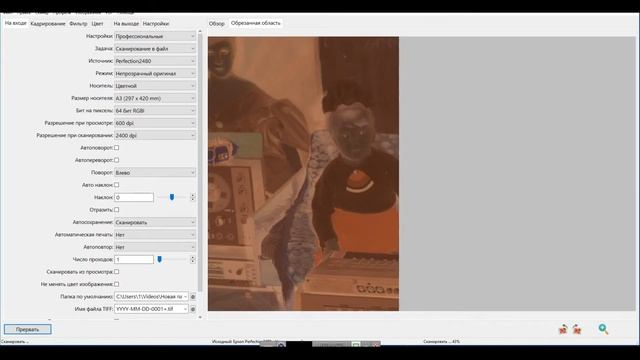Click the Наклон stepper arrows
The height and width of the screenshot is (360, 640).
(193, 198)
